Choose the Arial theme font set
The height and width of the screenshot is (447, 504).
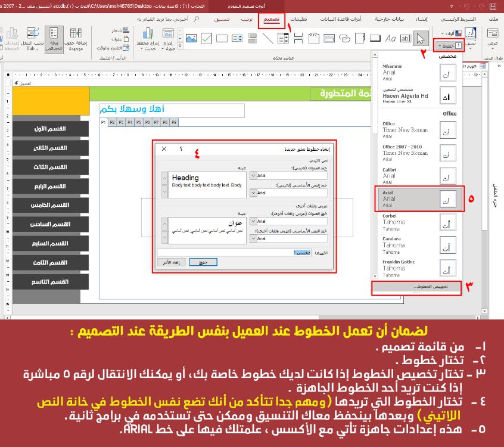point(419,198)
